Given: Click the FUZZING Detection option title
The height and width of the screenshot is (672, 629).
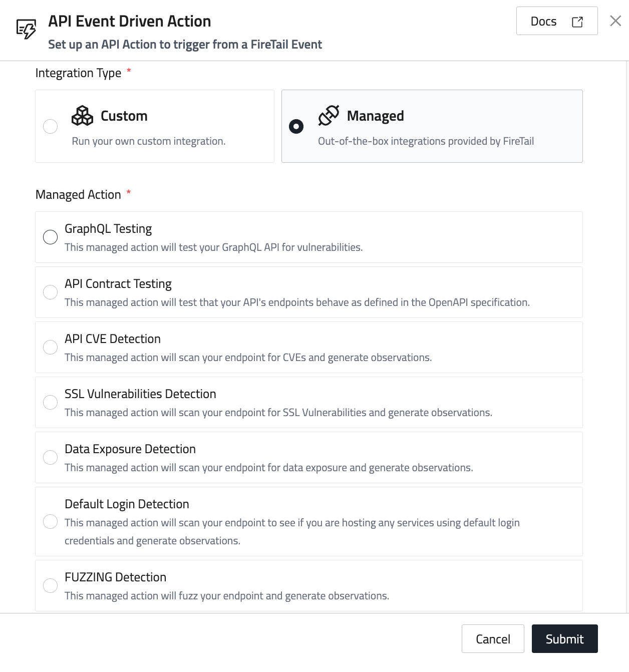Looking at the screenshot, I should coord(115,577).
